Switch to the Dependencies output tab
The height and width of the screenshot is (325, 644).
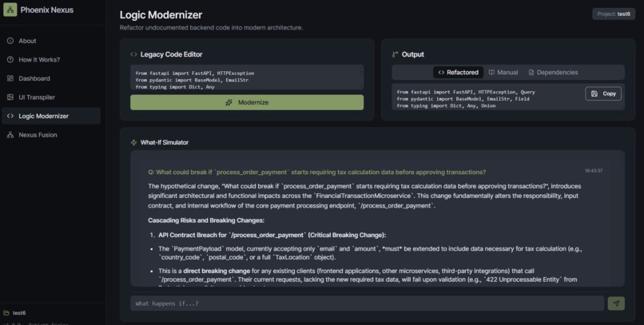553,72
